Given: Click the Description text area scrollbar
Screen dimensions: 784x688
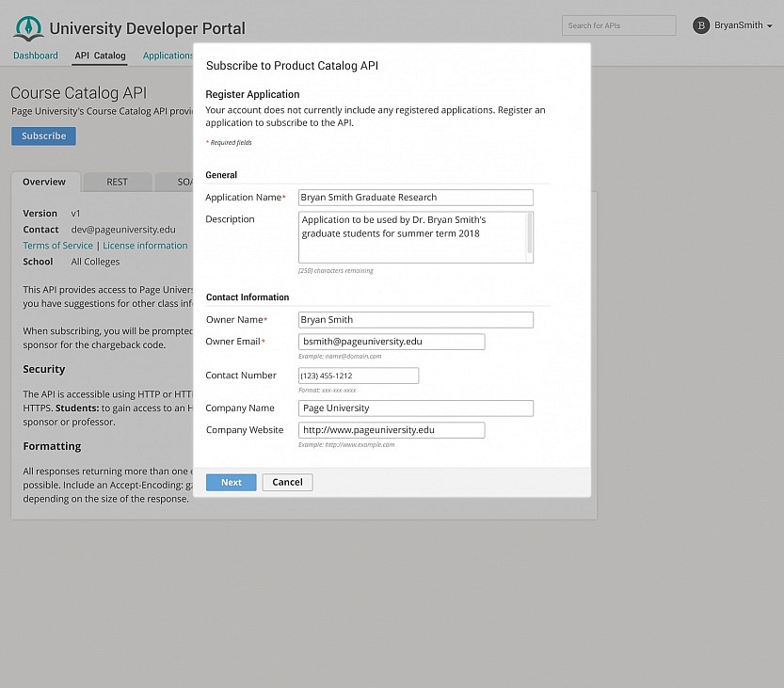Looking at the screenshot, I should click(x=530, y=233).
